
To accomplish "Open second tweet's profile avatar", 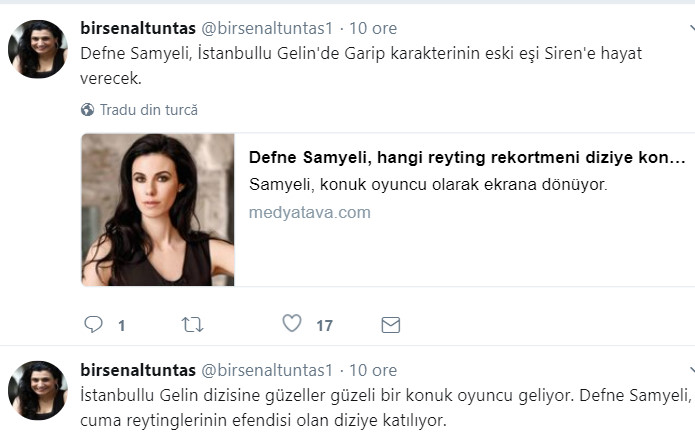I will click(x=38, y=390).
